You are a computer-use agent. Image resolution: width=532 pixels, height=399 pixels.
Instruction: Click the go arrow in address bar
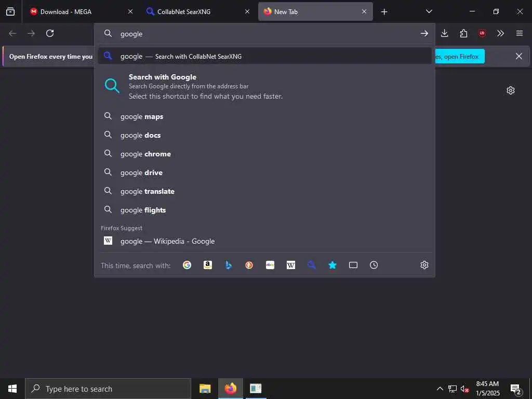tap(424, 33)
